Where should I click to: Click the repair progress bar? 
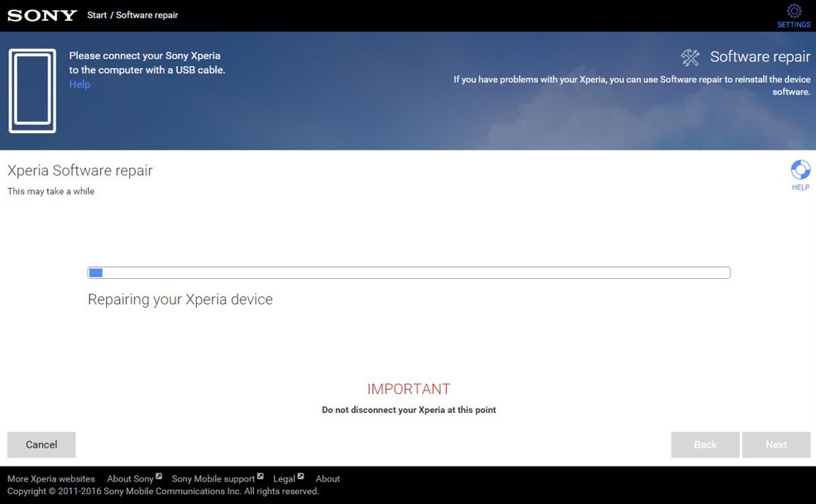(x=409, y=273)
